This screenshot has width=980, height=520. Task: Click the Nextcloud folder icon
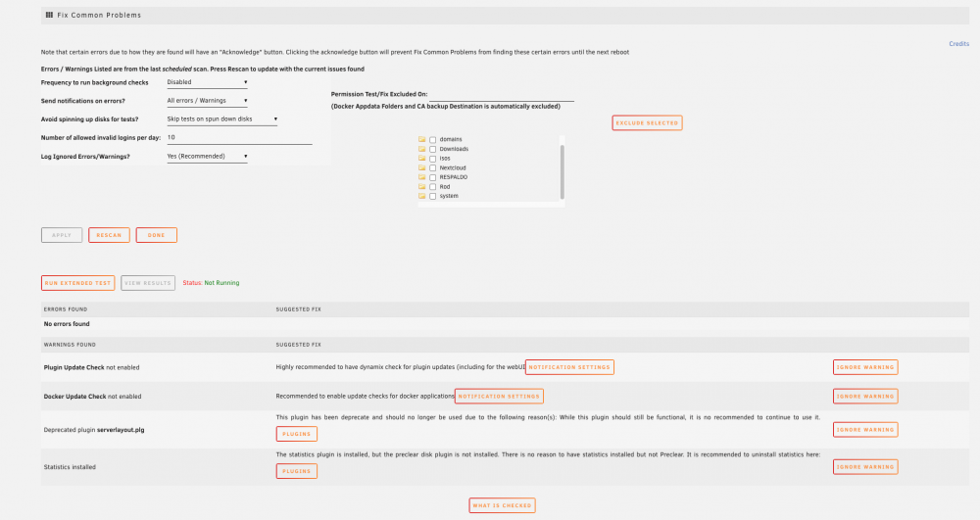pos(421,167)
